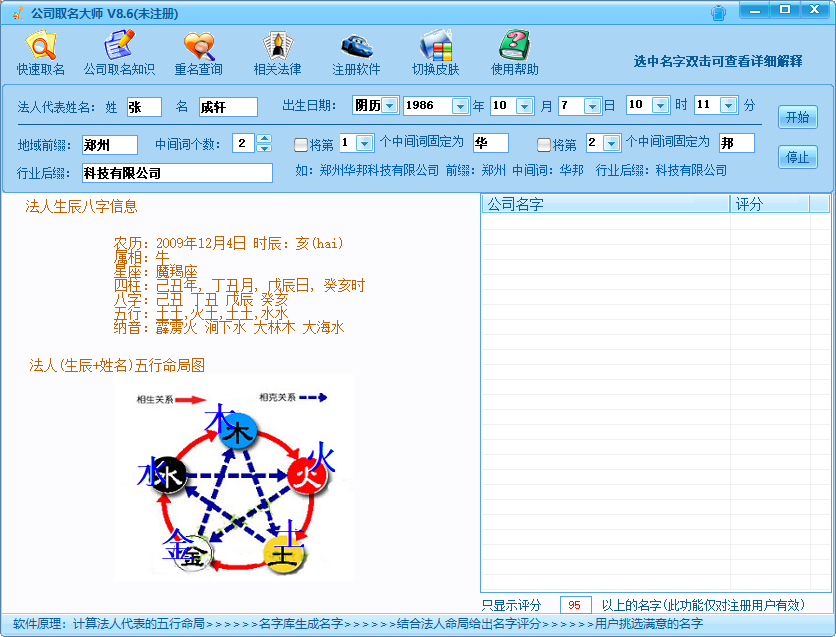
Task: Click the 开始 start button
Action: [798, 117]
